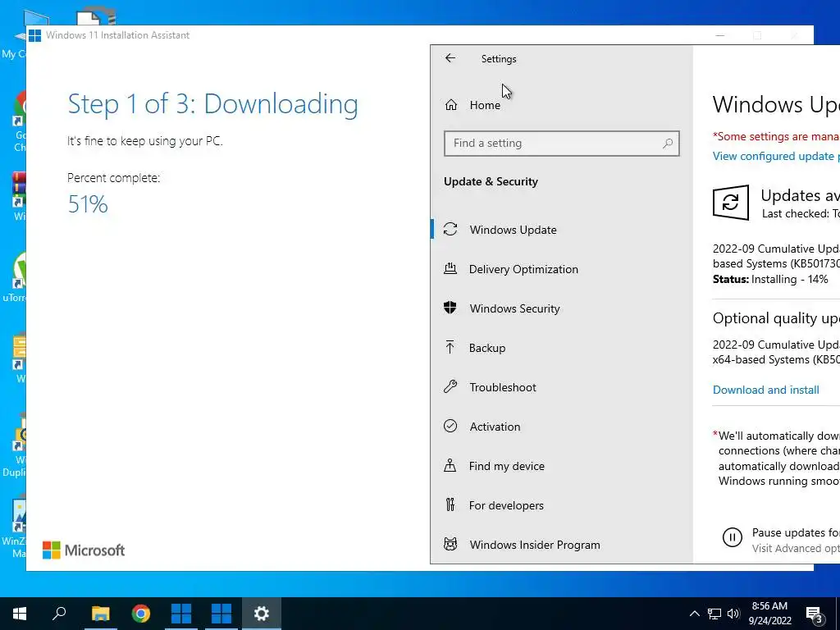Open the Backup settings

(x=561, y=348)
